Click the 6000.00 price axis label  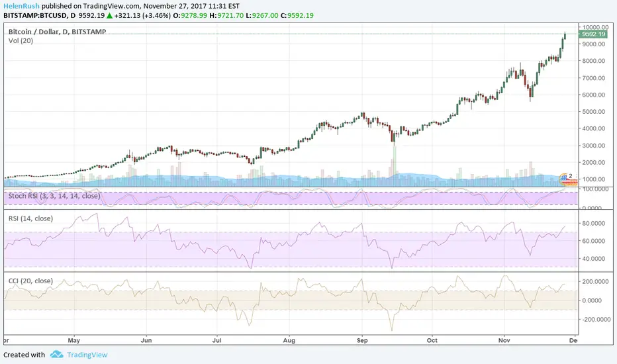(594, 95)
